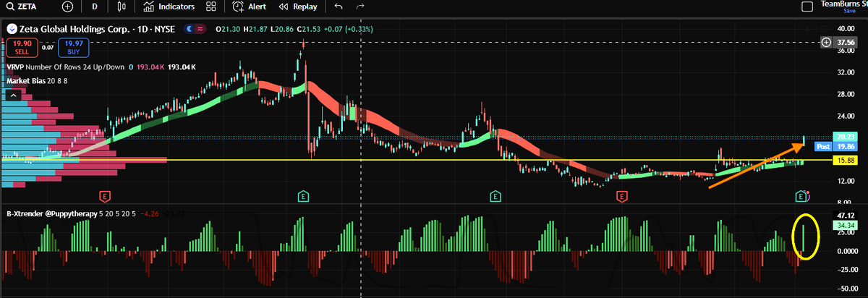Open the TeamBurns layout name menu
Viewport: 868px width, 298px height.
click(x=844, y=4)
